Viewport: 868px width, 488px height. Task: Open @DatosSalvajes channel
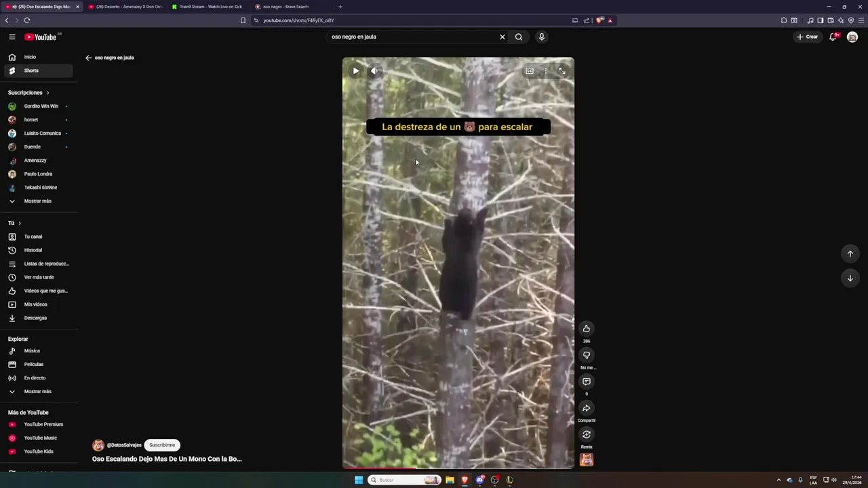pyautogui.click(x=124, y=445)
